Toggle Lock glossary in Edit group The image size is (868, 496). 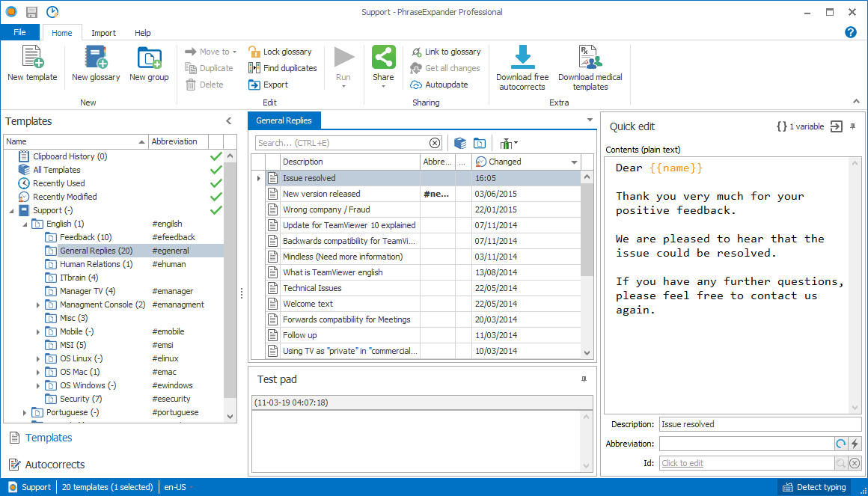pyautogui.click(x=280, y=52)
